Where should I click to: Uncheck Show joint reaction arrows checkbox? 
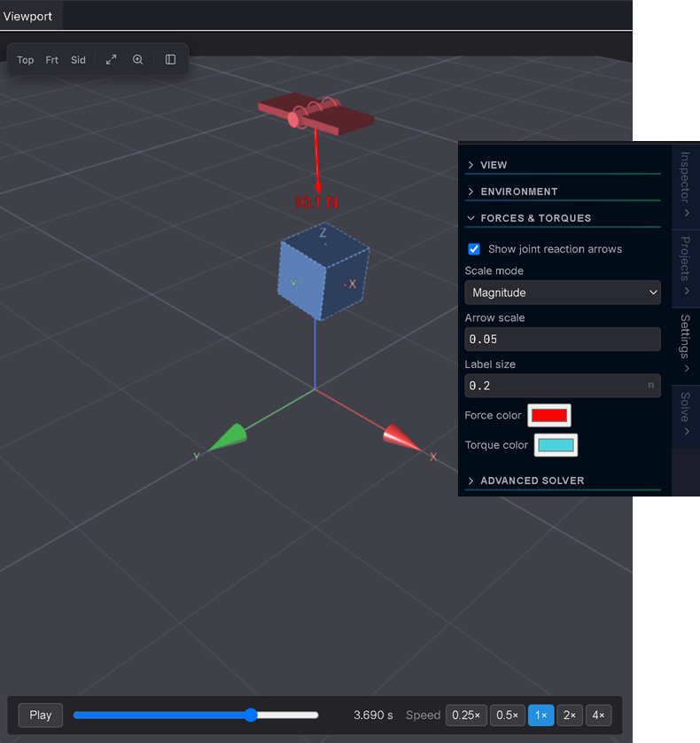pyautogui.click(x=474, y=249)
